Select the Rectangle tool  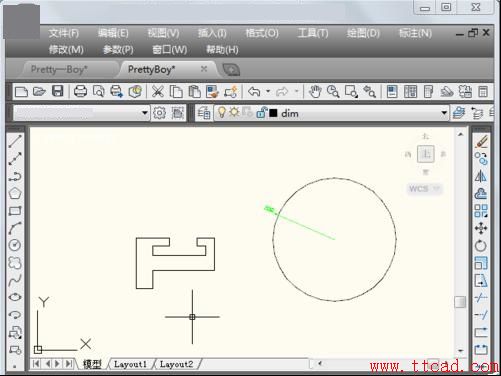15,211
